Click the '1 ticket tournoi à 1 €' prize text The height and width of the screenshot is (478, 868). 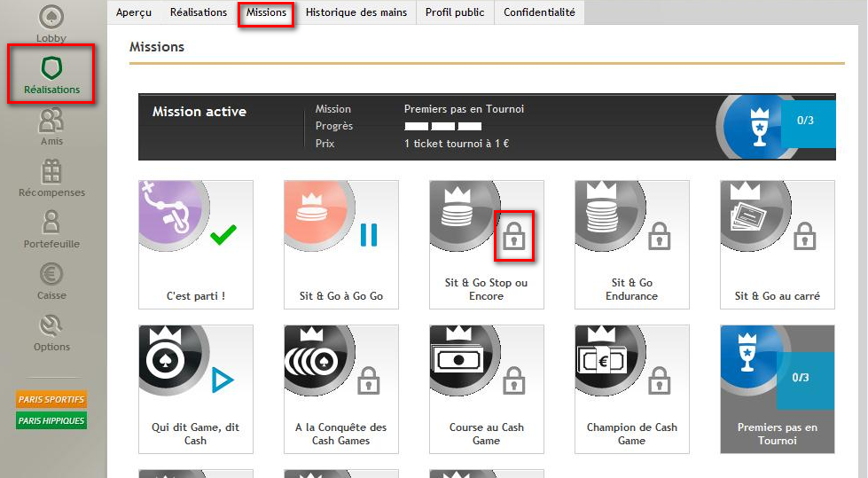pyautogui.click(x=457, y=144)
